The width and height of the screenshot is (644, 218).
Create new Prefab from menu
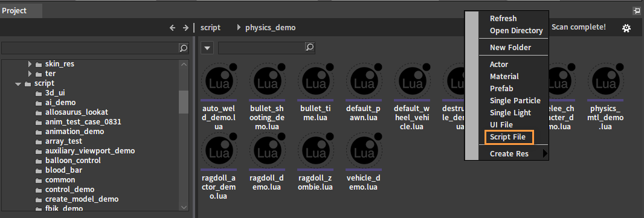click(x=501, y=89)
